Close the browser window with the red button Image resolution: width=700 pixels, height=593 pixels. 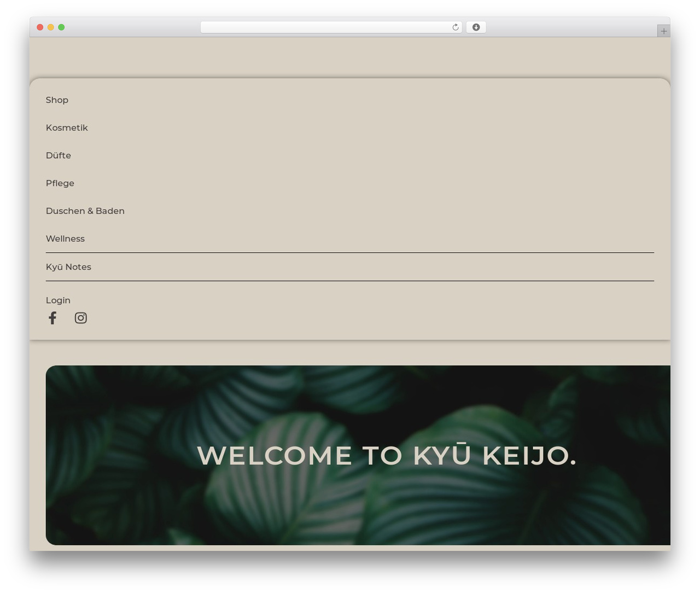(x=40, y=27)
